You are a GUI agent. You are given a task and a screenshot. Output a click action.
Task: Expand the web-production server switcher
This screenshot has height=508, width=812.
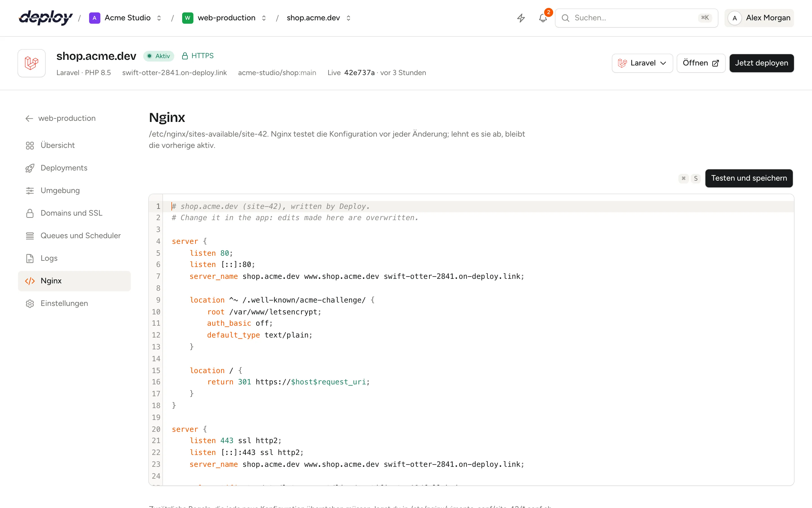pos(264,18)
